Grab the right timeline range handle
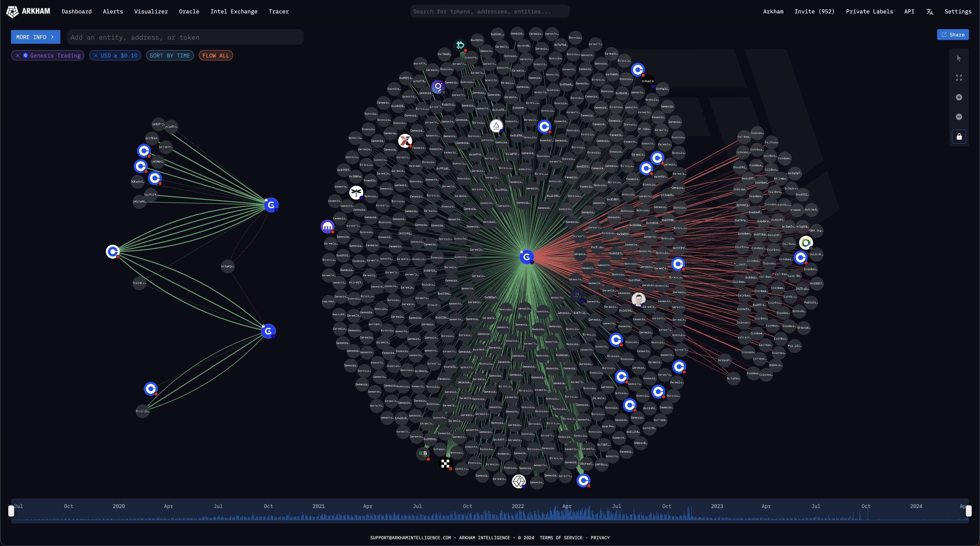980x546 pixels. (x=969, y=511)
